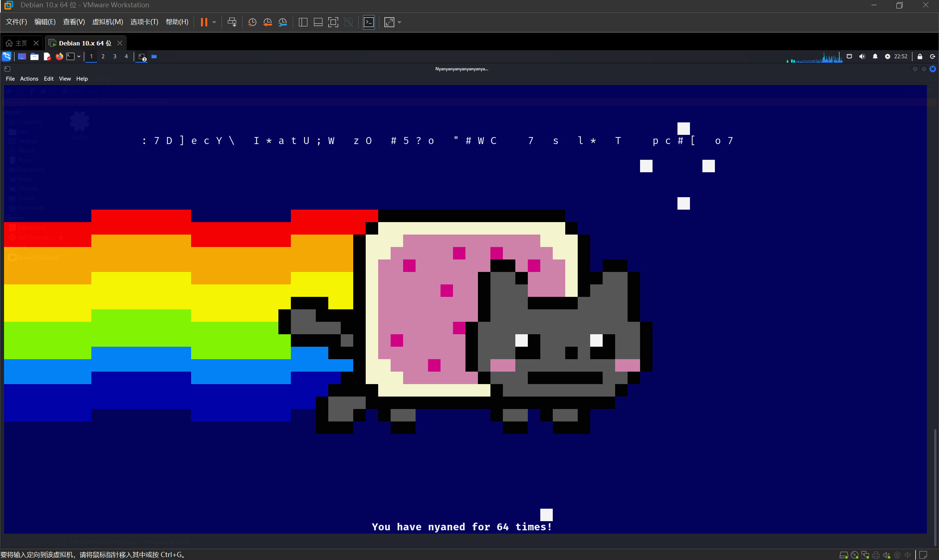Select the file manager window in Kali taskbar

click(x=154, y=56)
